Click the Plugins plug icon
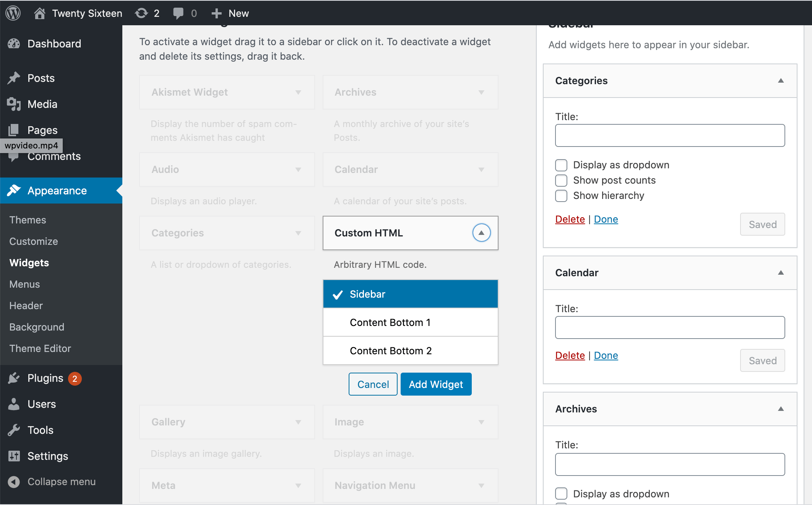812x505 pixels. coord(14,378)
